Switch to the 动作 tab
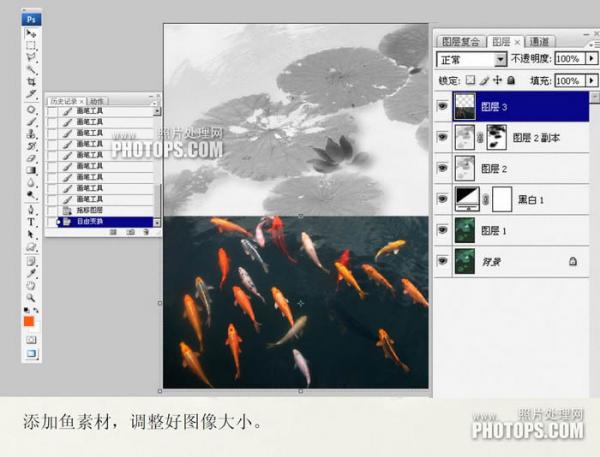The height and width of the screenshot is (457, 600). pos(97,101)
